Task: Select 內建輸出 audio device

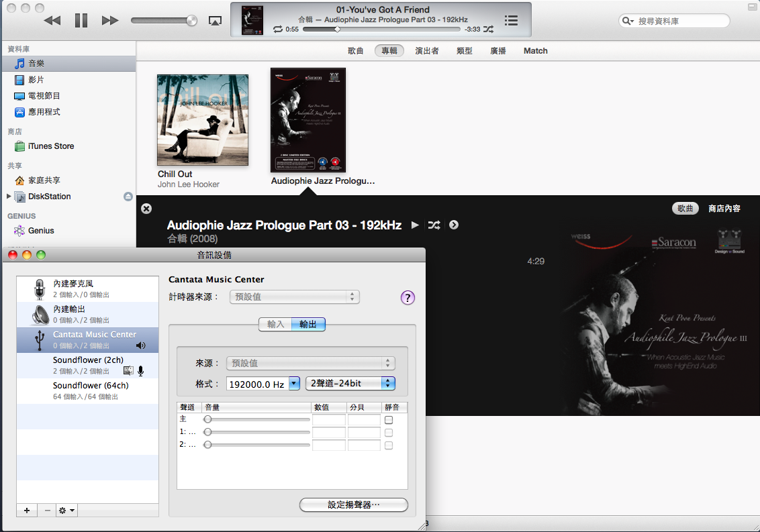Action: tap(88, 315)
